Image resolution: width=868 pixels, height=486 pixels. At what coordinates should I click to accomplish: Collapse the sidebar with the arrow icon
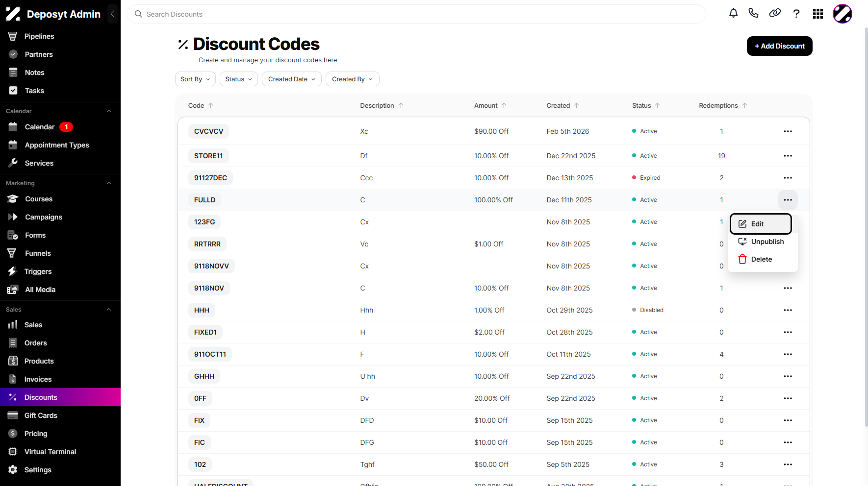click(x=112, y=14)
